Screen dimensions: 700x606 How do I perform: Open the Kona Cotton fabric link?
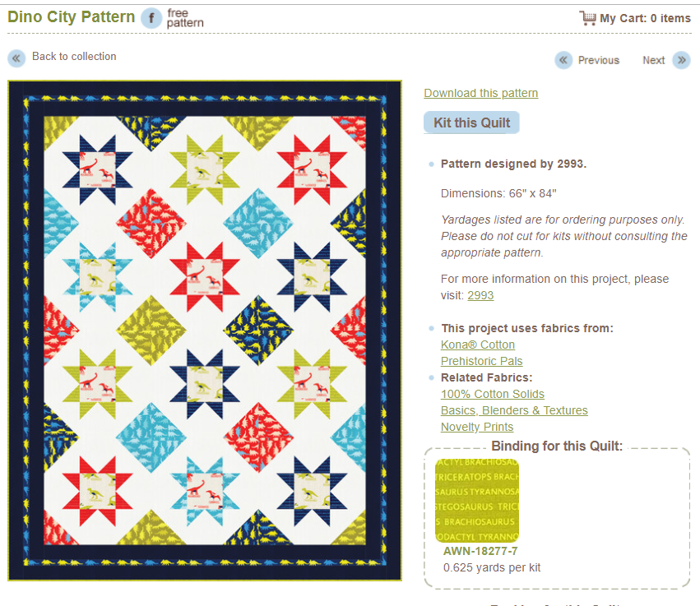(477, 345)
